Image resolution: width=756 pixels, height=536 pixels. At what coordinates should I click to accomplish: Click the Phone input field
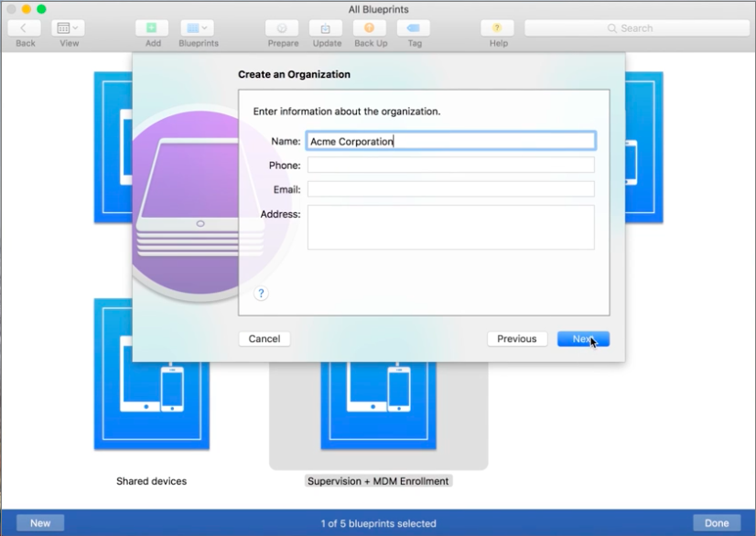tap(450, 166)
